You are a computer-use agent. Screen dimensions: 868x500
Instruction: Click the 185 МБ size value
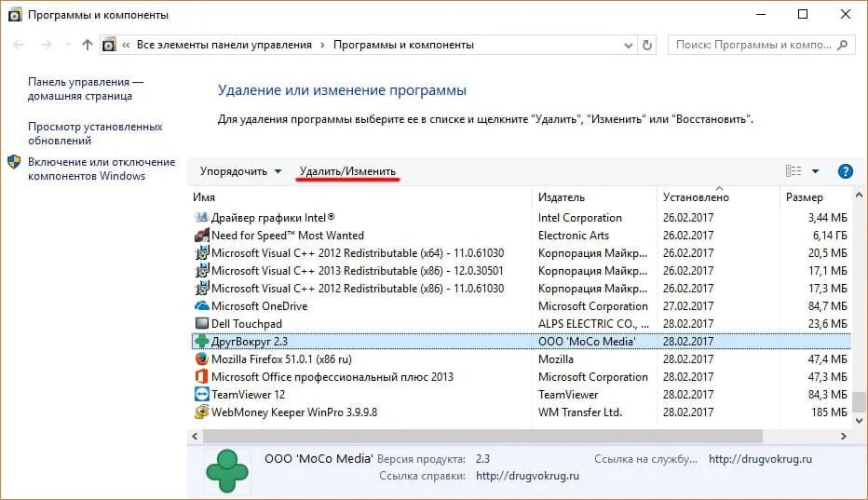[829, 412]
